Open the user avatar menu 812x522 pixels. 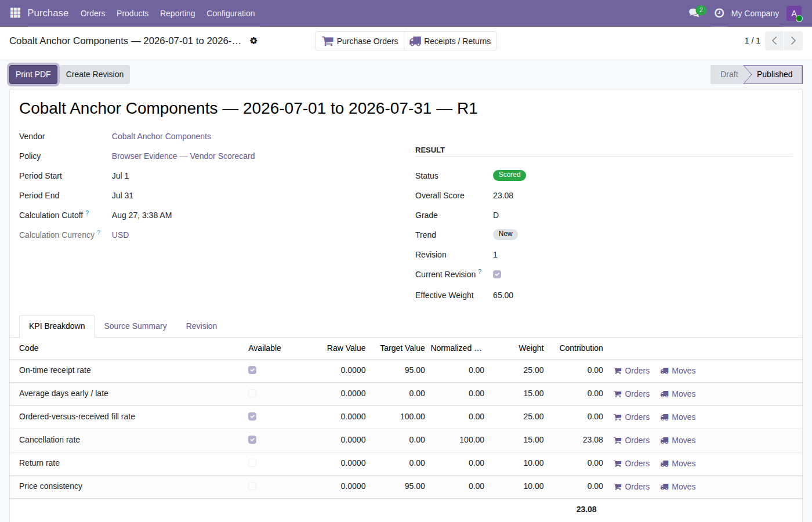pyautogui.click(x=794, y=13)
